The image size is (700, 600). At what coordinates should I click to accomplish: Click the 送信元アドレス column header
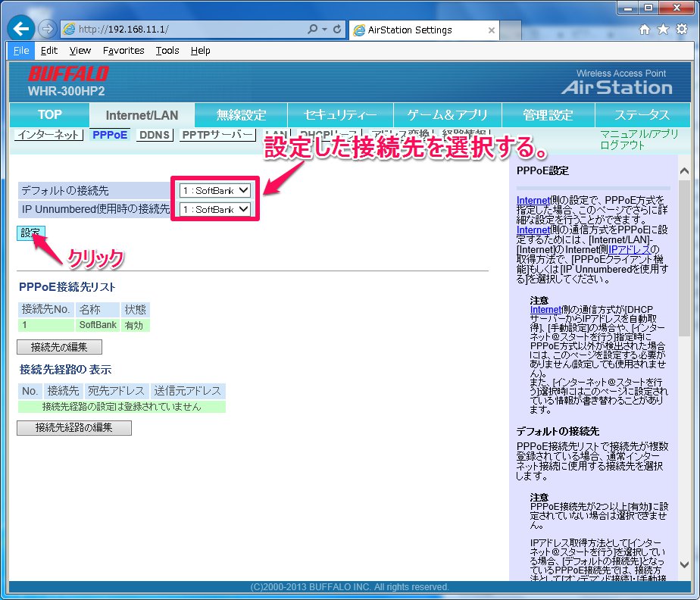coord(188,391)
